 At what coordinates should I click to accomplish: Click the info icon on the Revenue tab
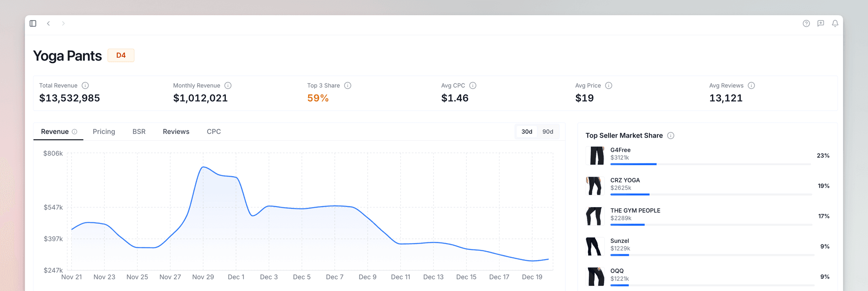75,132
